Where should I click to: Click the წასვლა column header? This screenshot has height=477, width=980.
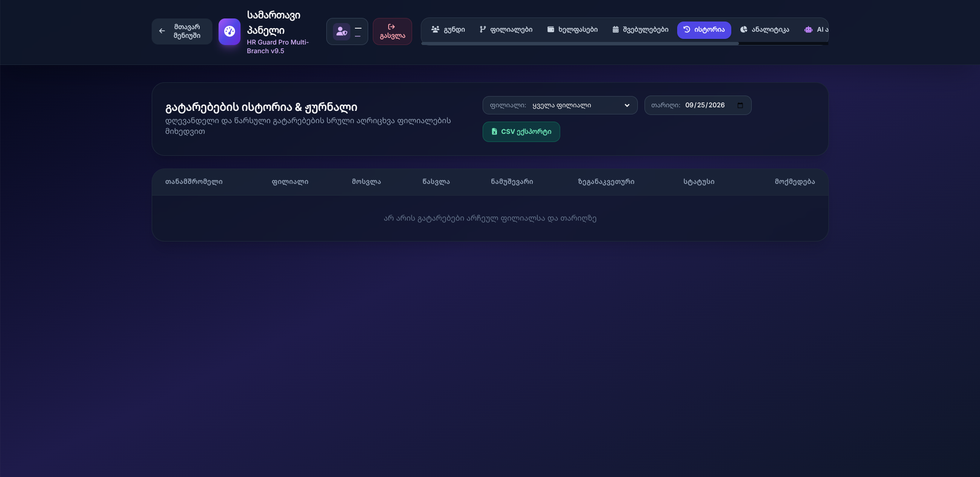point(436,182)
